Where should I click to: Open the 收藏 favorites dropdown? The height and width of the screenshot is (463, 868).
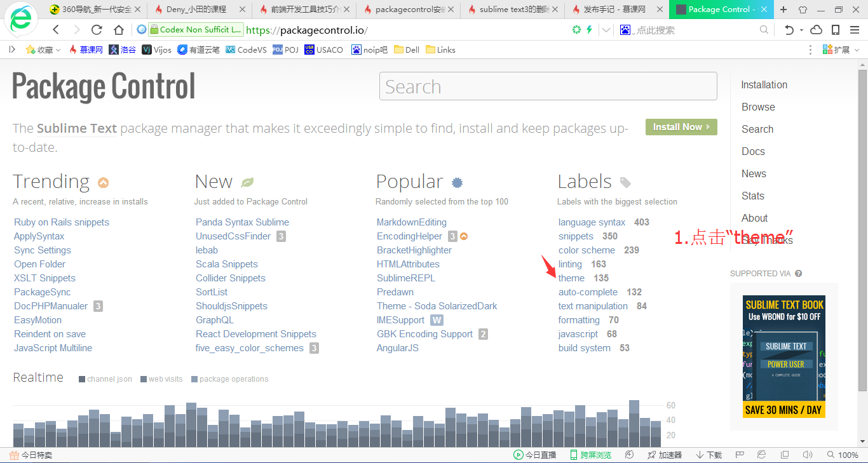pyautogui.click(x=43, y=50)
